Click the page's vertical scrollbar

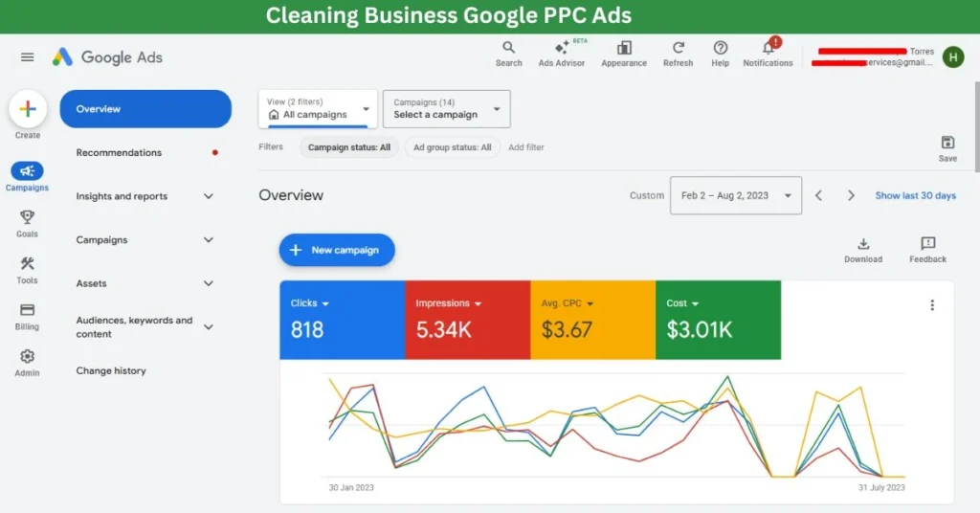(x=977, y=125)
